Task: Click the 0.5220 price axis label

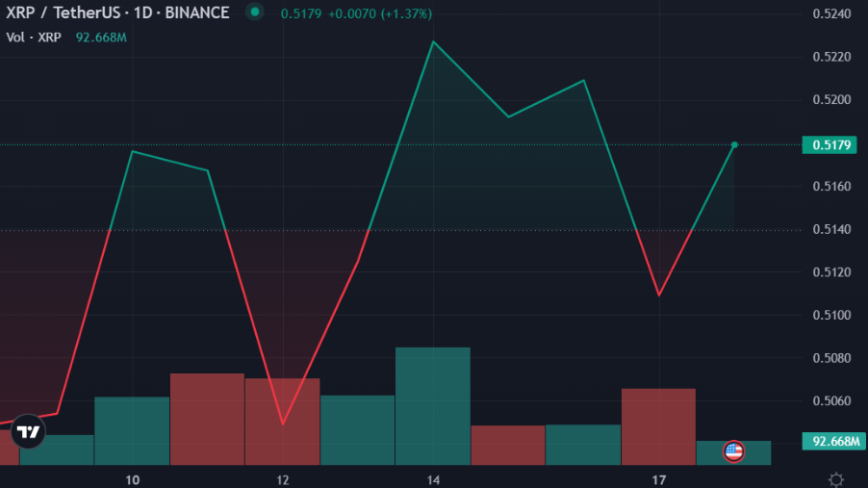Action: [831, 57]
